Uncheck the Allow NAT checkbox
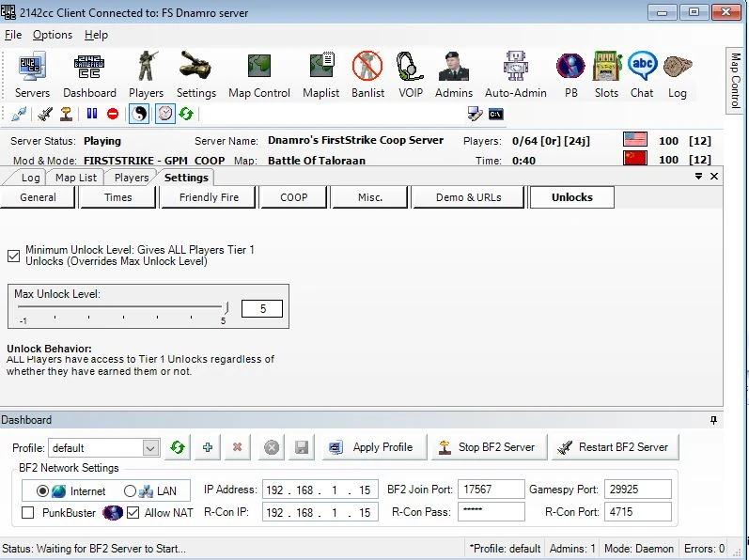Image resolution: width=749 pixels, height=560 pixels. click(133, 513)
